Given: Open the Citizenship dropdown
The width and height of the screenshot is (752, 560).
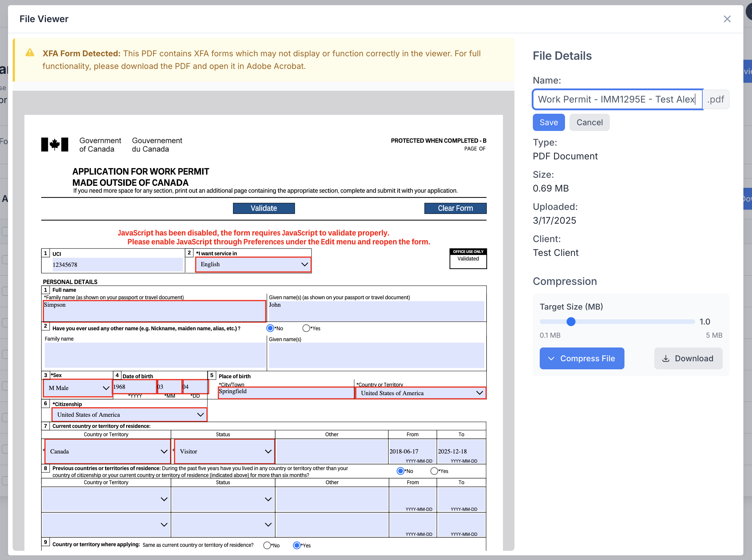Looking at the screenshot, I should click(x=129, y=415).
